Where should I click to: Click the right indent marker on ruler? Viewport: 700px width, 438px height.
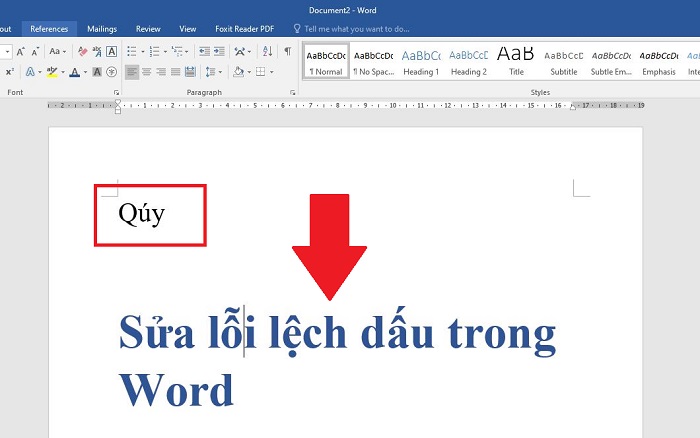pos(573,107)
